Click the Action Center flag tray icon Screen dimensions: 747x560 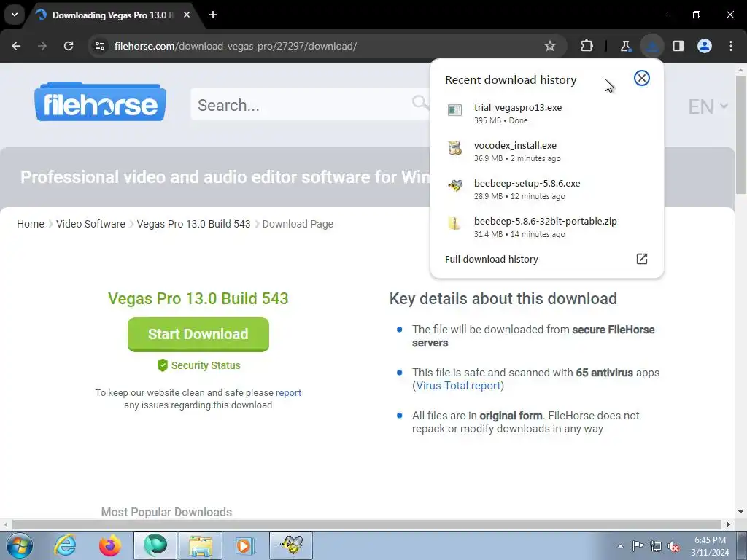click(638, 546)
